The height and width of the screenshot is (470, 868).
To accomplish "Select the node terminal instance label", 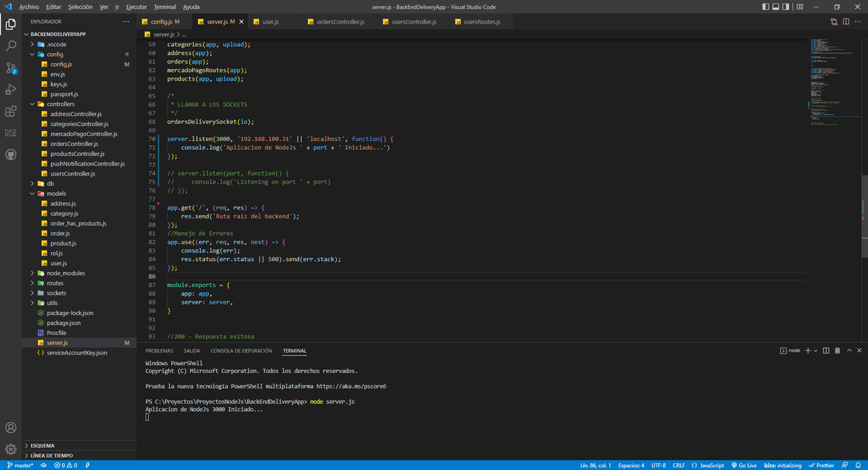I will coord(790,351).
